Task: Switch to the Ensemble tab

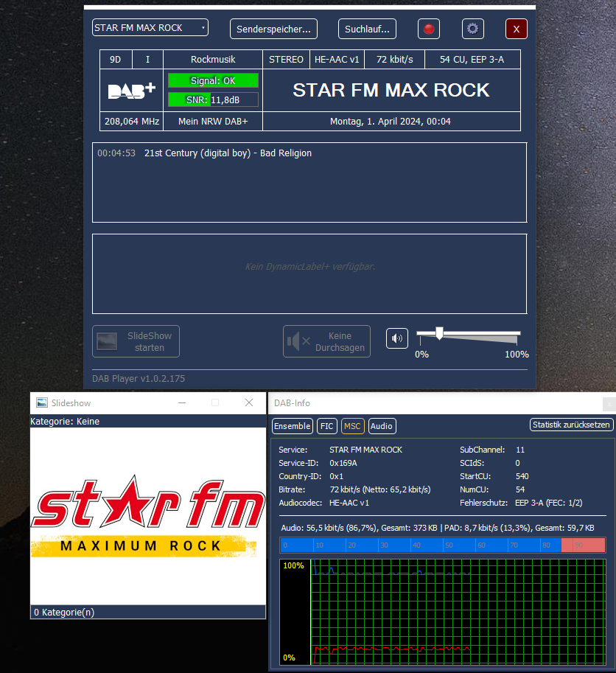Action: pyautogui.click(x=292, y=426)
